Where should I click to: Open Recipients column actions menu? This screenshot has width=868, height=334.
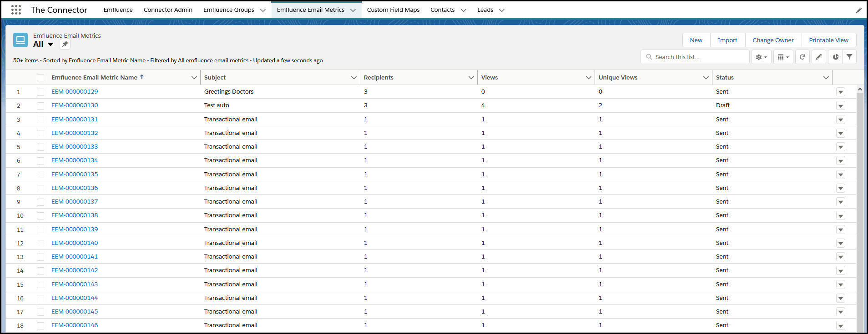tap(471, 78)
